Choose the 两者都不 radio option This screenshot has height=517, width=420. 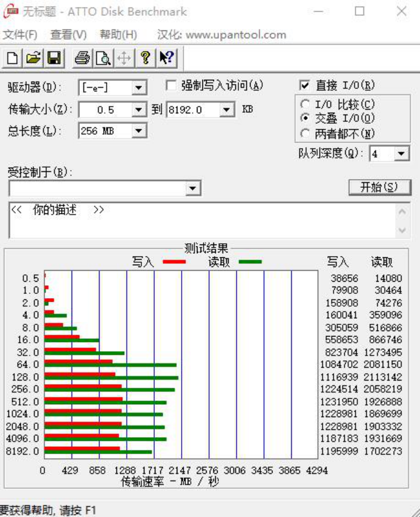click(305, 134)
